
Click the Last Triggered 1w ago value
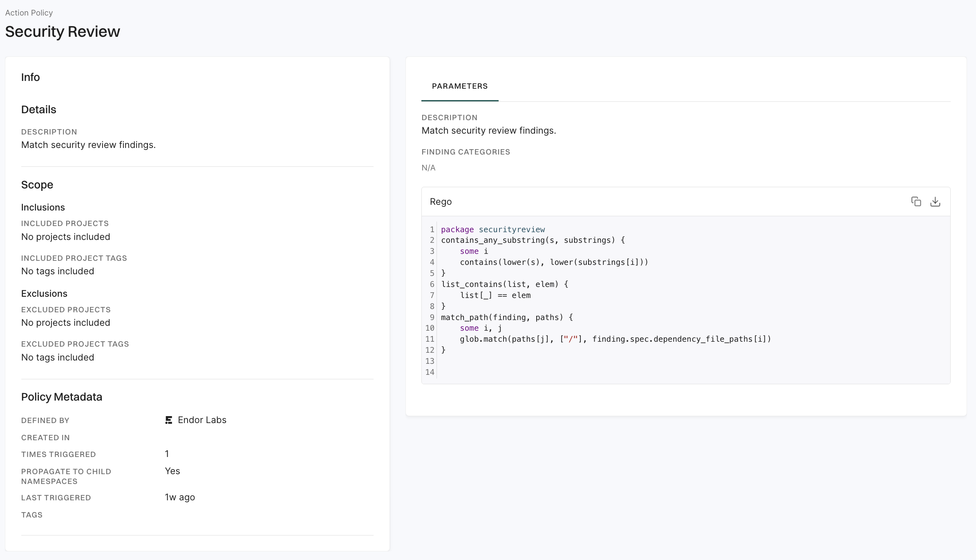pos(180,497)
